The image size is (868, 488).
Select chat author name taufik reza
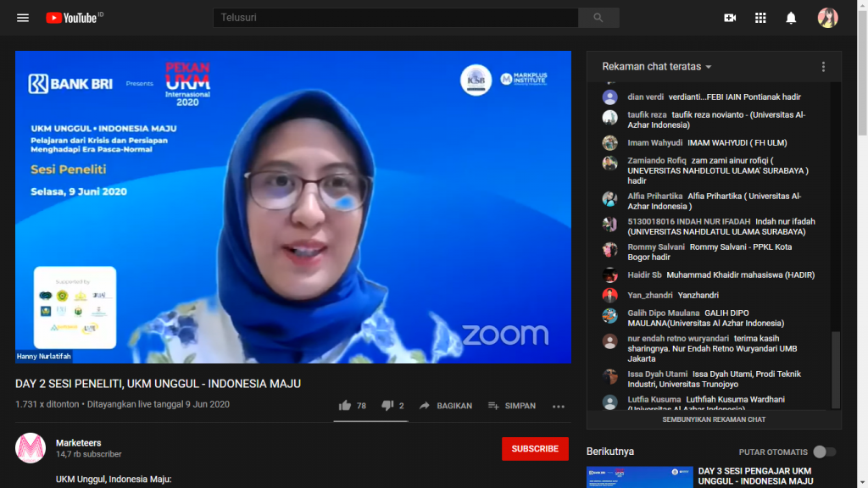(x=647, y=114)
